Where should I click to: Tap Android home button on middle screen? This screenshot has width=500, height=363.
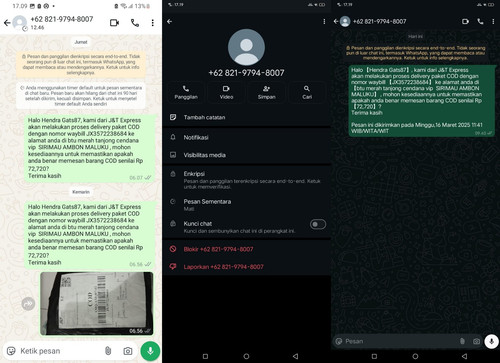[246, 356]
